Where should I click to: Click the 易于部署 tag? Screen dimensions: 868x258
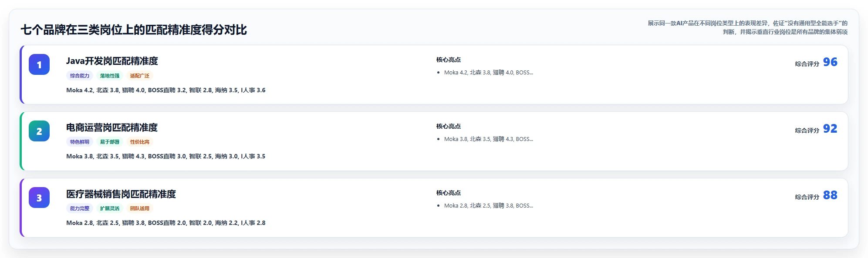tap(110, 142)
